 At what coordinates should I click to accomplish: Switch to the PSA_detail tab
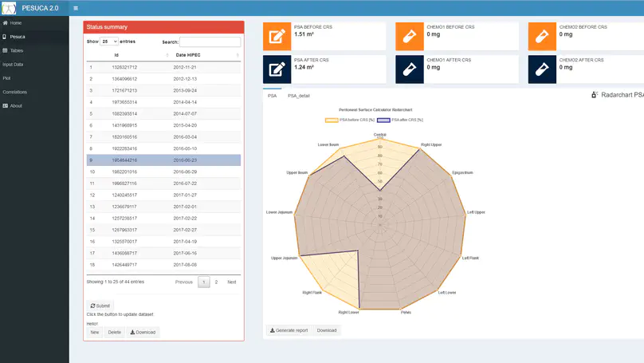pyautogui.click(x=299, y=96)
